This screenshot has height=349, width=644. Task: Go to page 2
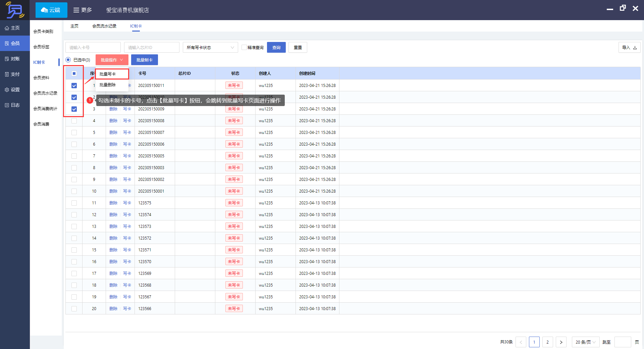tap(548, 342)
